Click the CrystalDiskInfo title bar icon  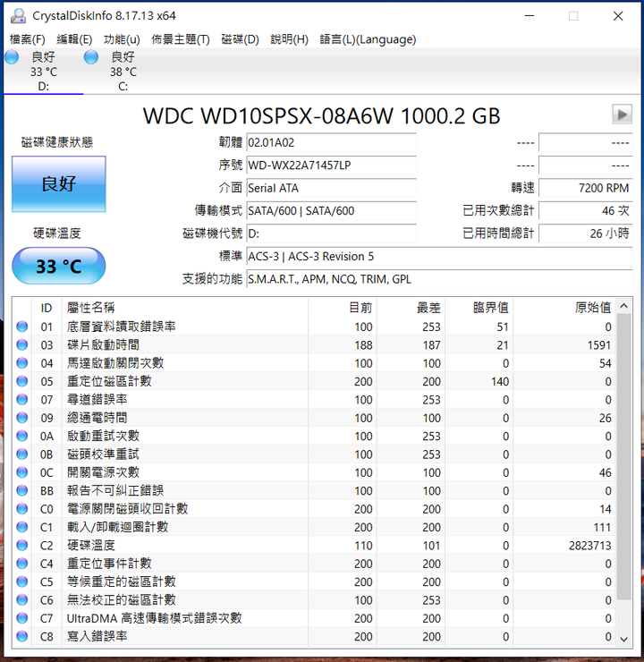click(x=18, y=16)
